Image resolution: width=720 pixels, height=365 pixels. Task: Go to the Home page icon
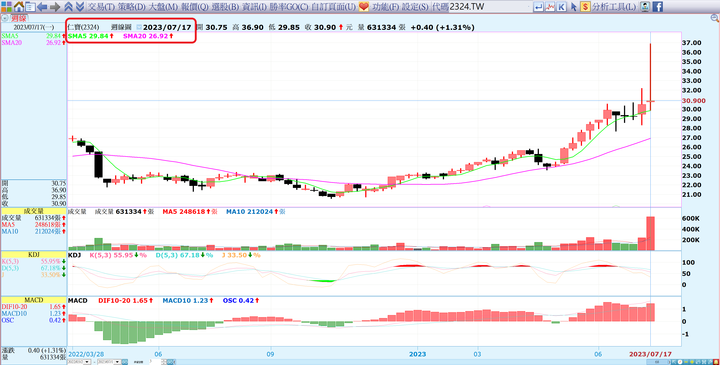click(19, 6)
